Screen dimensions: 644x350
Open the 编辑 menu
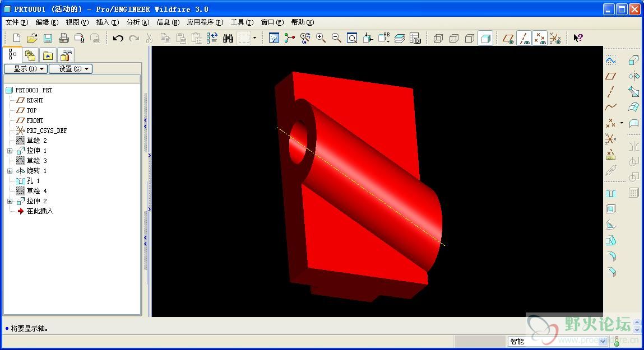coord(47,22)
